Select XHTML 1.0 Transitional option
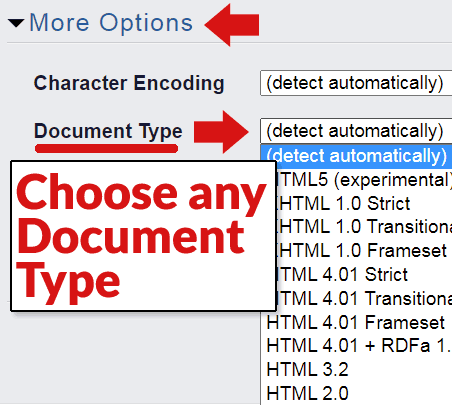Screen dimensions: 452x405 [x=364, y=227]
